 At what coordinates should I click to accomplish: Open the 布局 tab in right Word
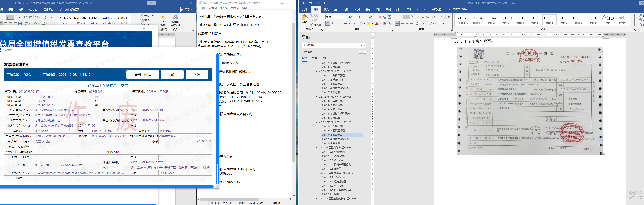click(x=357, y=9)
